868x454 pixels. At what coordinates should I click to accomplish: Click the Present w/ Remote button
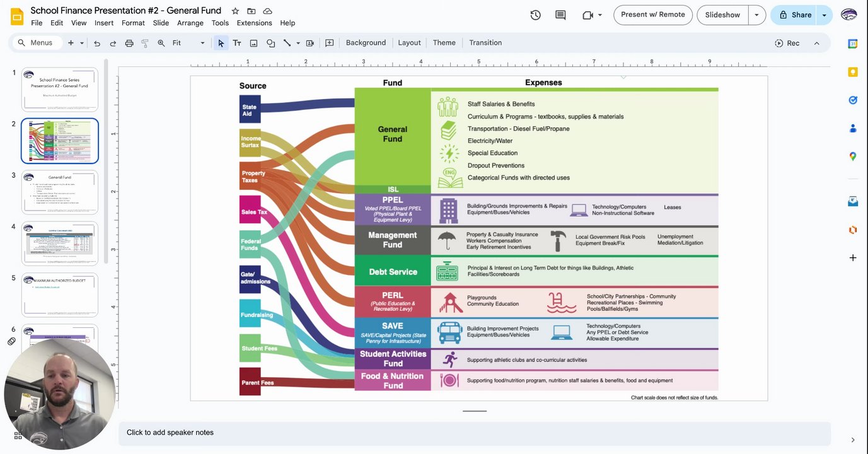pyautogui.click(x=653, y=15)
